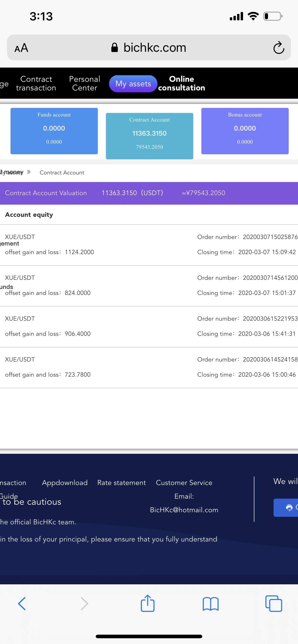
Task: Select the Funds account card
Action: 54,131
